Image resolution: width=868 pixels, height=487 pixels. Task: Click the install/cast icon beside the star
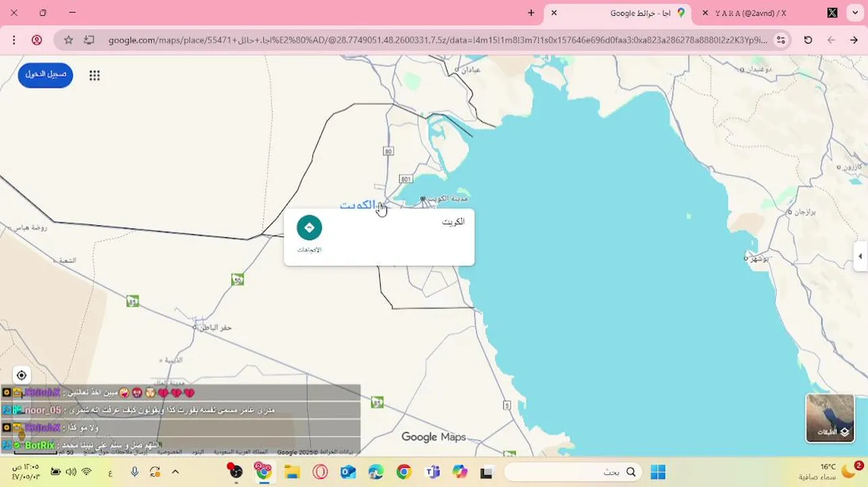pos(89,40)
